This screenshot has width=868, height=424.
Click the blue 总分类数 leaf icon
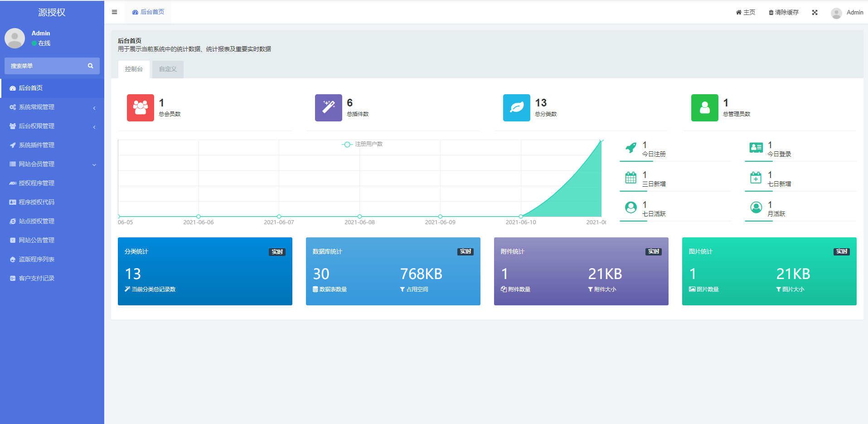click(516, 108)
